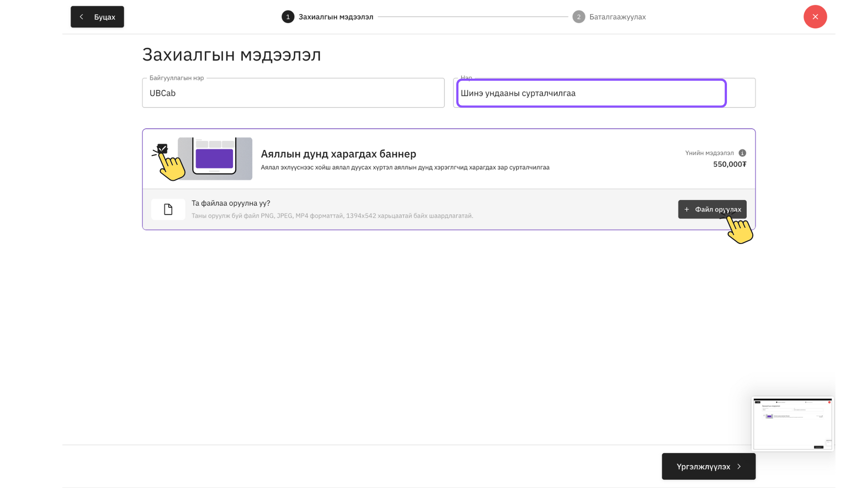
Task: Click the purple banner preview illustration
Action: (x=215, y=159)
